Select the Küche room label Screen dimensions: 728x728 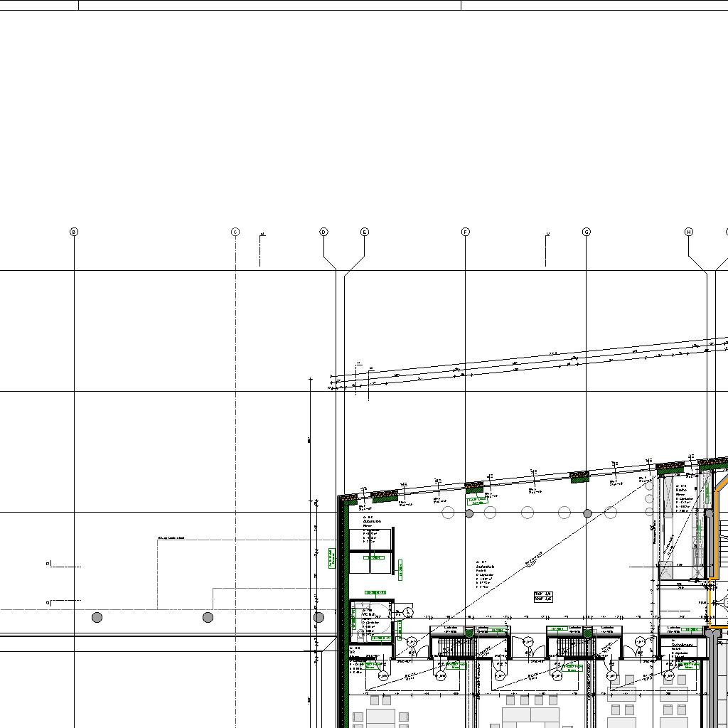click(681, 490)
